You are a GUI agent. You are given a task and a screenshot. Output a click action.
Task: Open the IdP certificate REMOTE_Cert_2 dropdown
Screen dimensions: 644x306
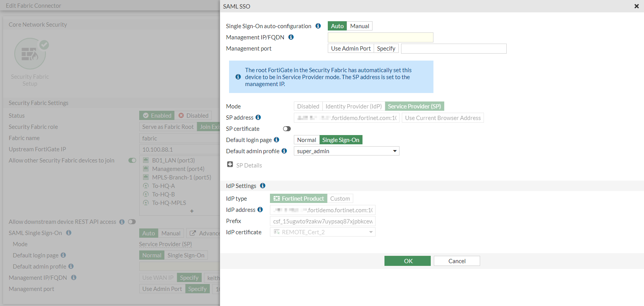click(x=322, y=232)
